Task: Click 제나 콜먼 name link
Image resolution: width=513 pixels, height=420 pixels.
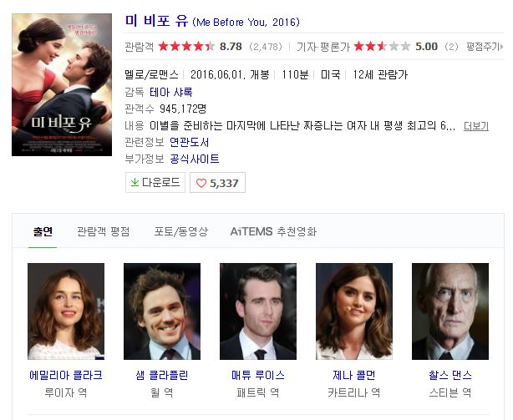Action: [x=354, y=375]
